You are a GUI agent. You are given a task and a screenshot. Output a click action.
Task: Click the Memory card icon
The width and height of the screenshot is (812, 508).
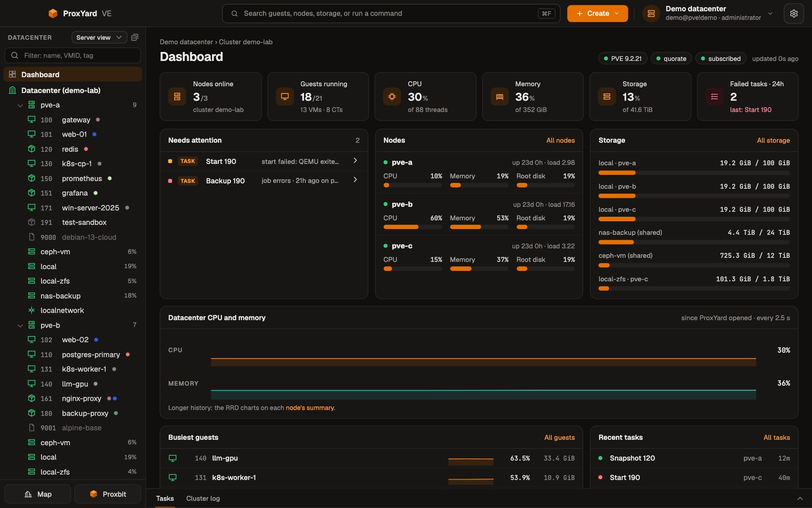point(499,97)
